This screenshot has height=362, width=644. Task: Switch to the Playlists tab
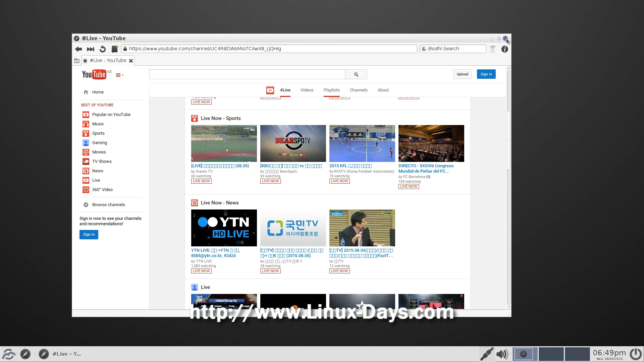331,90
